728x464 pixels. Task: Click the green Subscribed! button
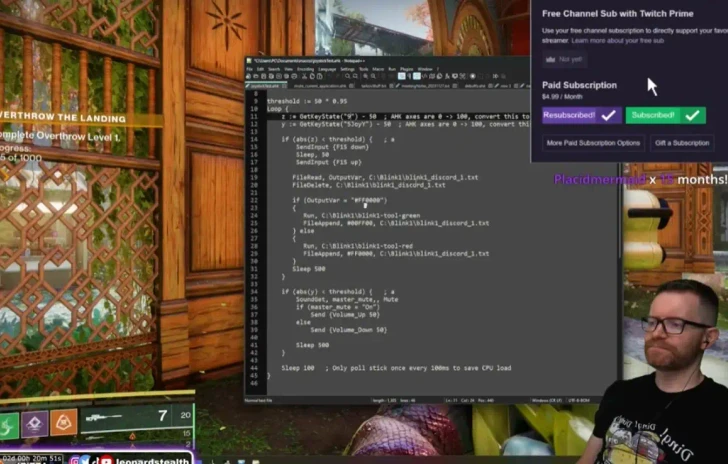click(665, 116)
